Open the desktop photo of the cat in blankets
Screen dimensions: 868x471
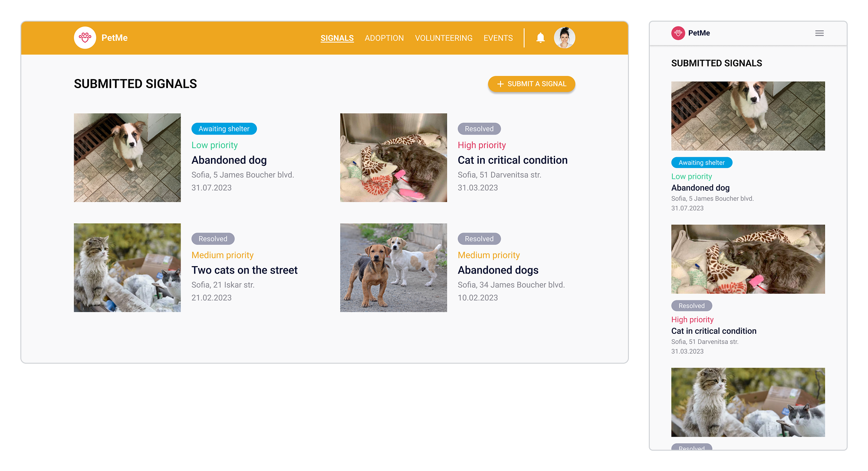click(x=393, y=158)
